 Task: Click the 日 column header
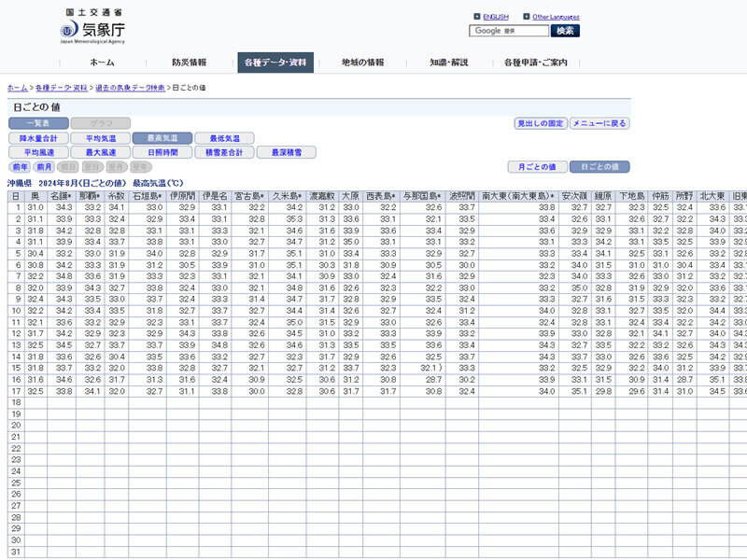16,196
